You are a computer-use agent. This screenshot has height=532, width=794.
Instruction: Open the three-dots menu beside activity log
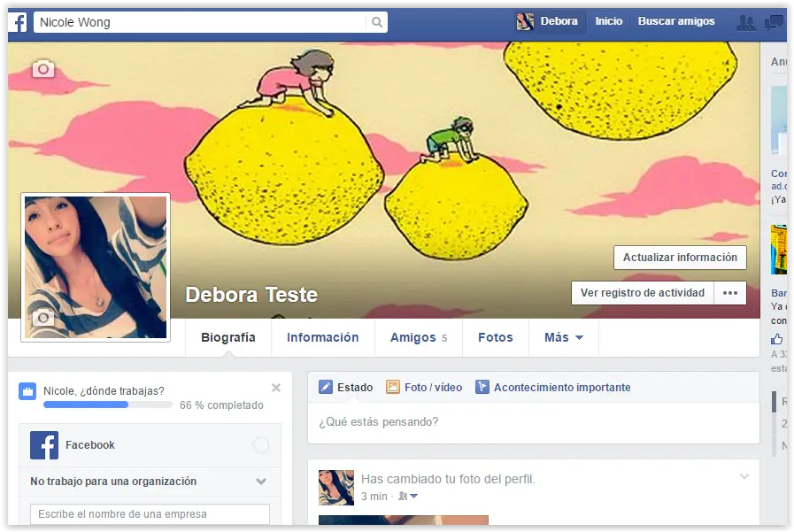pyautogui.click(x=729, y=293)
